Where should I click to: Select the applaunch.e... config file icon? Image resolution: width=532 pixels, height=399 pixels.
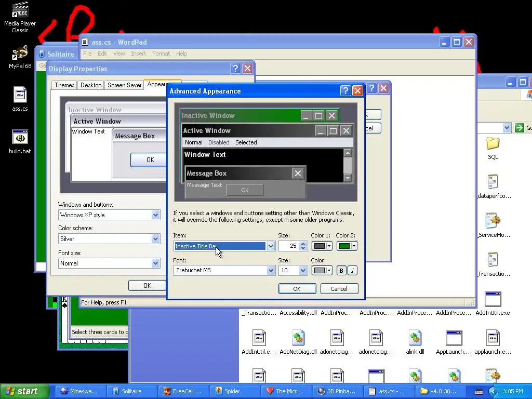click(493, 342)
